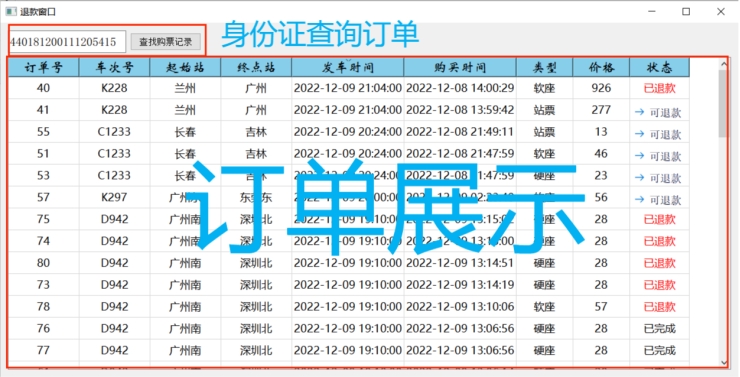Select purchase time 2022-12-08 21:49:11
This screenshot has height=377, width=740.
(x=460, y=132)
